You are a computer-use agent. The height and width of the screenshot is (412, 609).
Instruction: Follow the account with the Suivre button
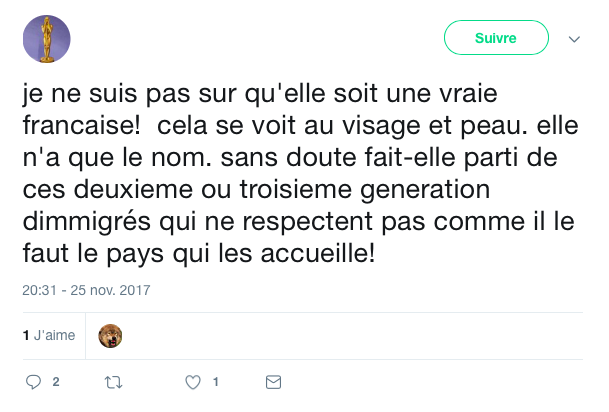[496, 39]
